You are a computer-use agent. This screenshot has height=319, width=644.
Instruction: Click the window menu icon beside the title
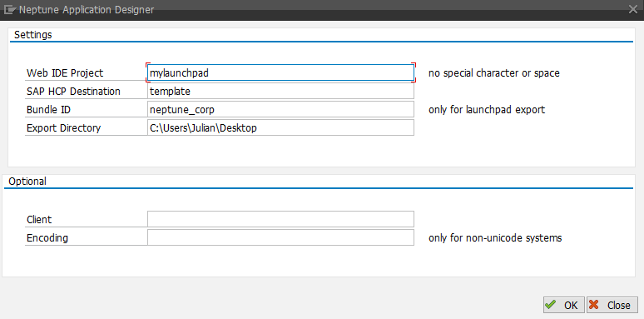coord(9,9)
